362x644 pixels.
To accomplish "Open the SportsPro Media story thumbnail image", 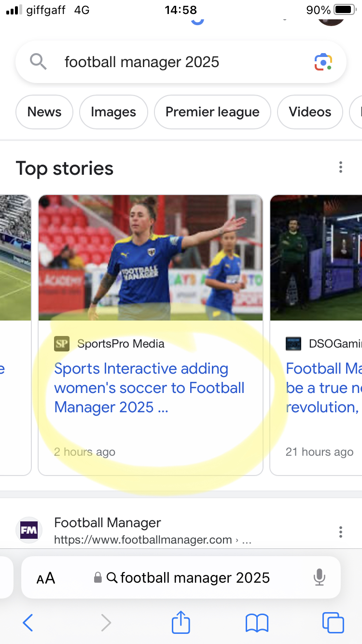I will [x=151, y=257].
